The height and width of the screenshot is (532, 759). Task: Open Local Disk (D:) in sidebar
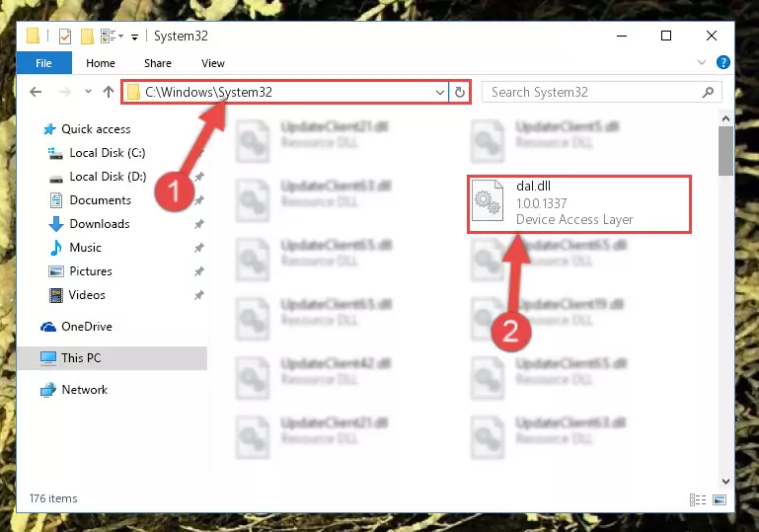pos(108,177)
